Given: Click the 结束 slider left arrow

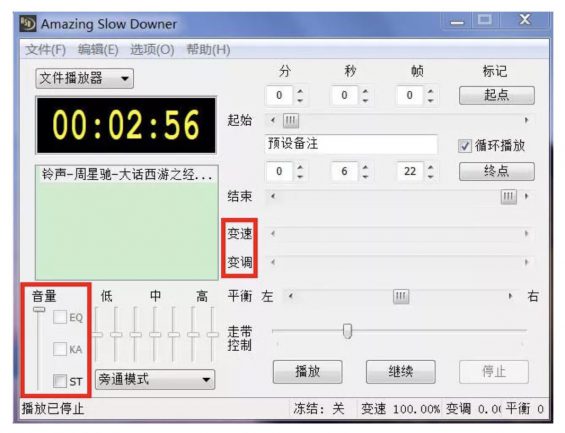Looking at the screenshot, I should click(x=273, y=196).
